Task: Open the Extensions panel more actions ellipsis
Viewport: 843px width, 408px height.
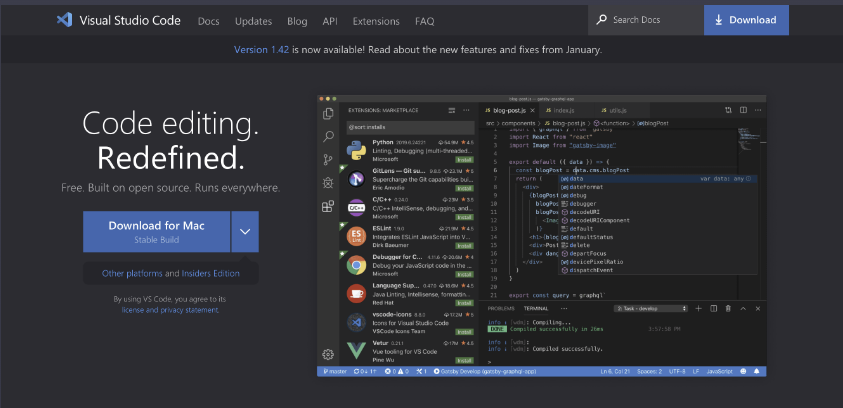Action: click(x=466, y=110)
